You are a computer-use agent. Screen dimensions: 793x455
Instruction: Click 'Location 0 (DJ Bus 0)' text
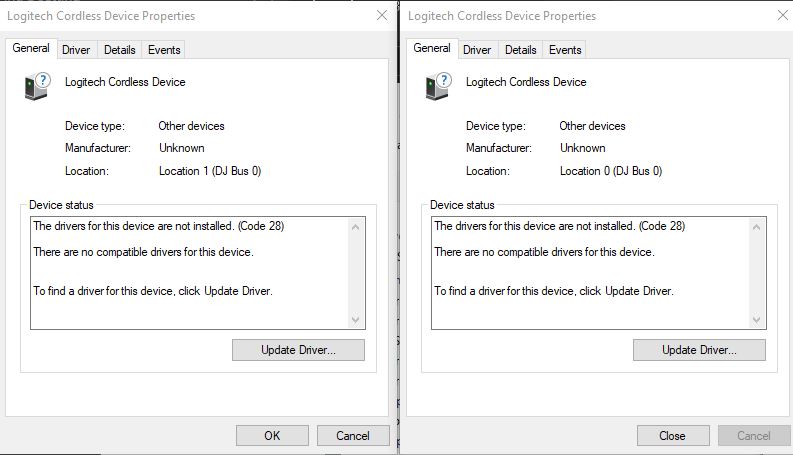click(x=611, y=171)
